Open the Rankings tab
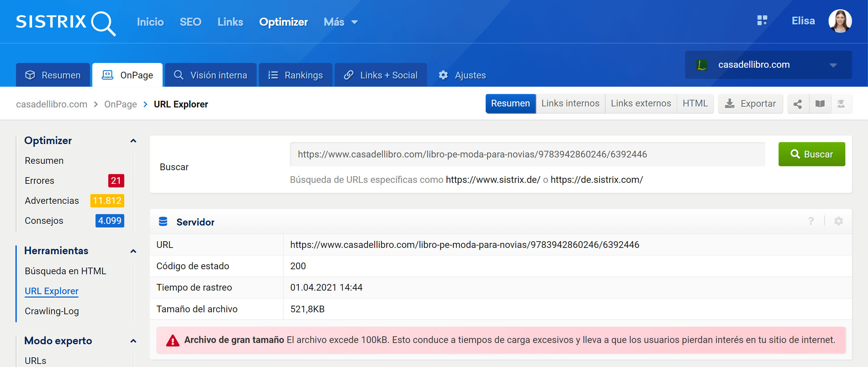This screenshot has height=367, width=868. [x=295, y=75]
